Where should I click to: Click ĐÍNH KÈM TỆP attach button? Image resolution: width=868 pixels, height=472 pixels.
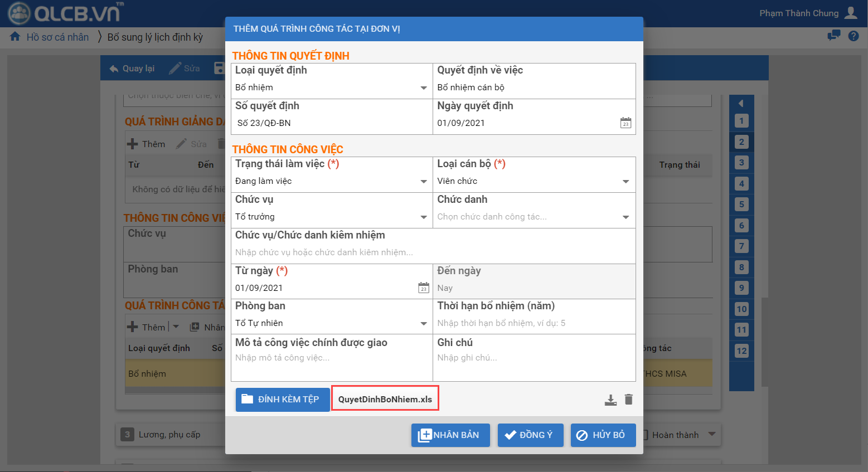coord(282,400)
